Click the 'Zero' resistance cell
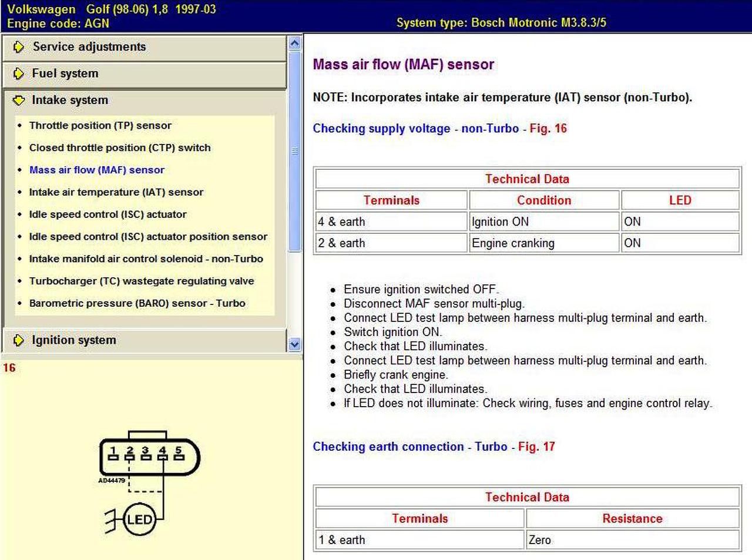Image resolution: width=752 pixels, height=560 pixels. pos(632,540)
